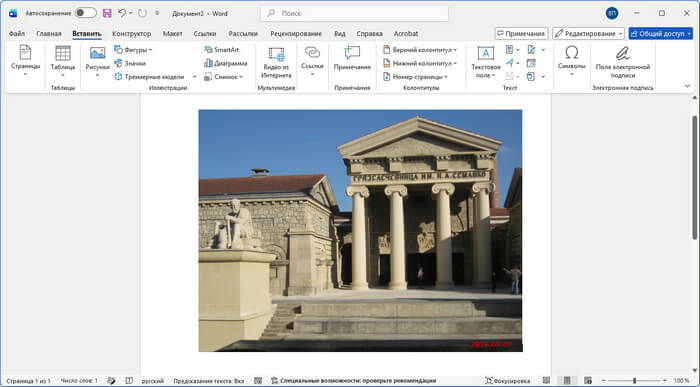Click Специальные возможности accessibility status
Screen dimensions: 700x387
354,381
